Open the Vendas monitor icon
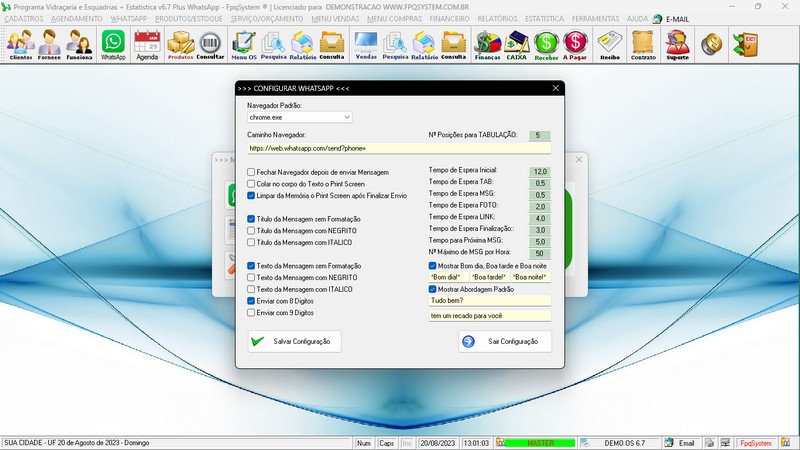This screenshot has height=450, width=800. click(x=366, y=45)
